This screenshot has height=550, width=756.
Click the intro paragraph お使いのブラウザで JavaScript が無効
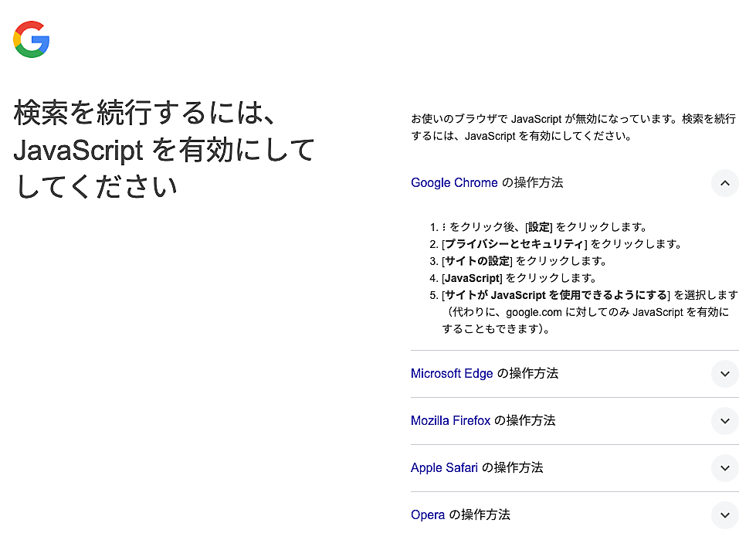[573, 127]
